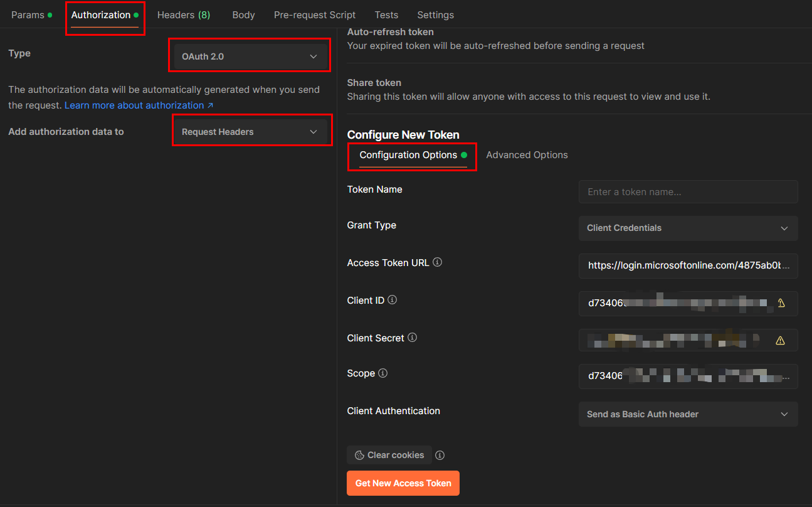Click the Scope input field

point(688,376)
